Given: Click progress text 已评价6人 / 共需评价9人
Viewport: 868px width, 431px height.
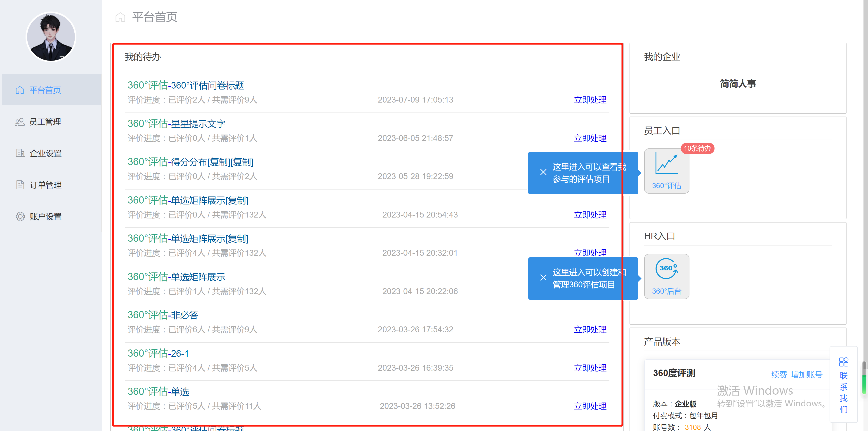Looking at the screenshot, I should coord(213,330).
